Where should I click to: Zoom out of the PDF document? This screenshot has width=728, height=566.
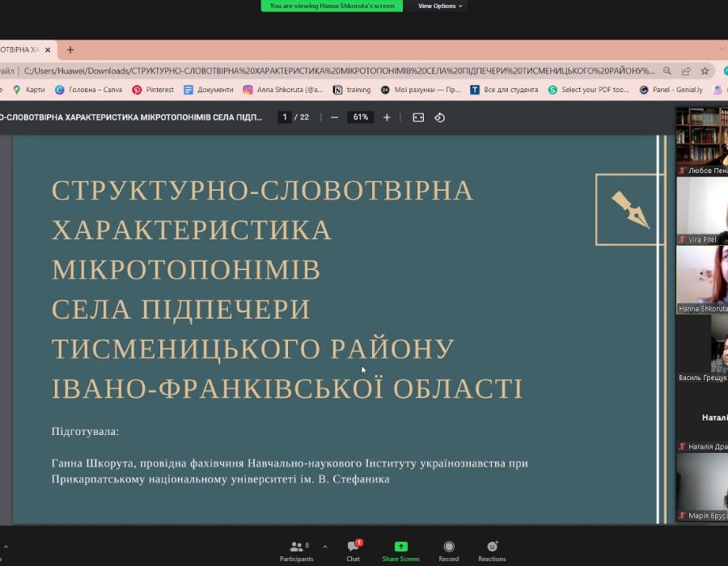coord(333,117)
